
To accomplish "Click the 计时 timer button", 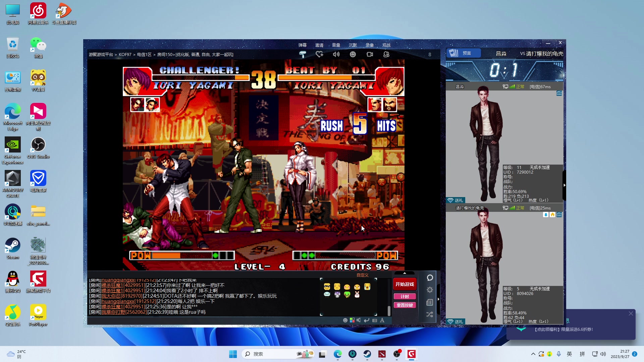I will [x=405, y=297].
